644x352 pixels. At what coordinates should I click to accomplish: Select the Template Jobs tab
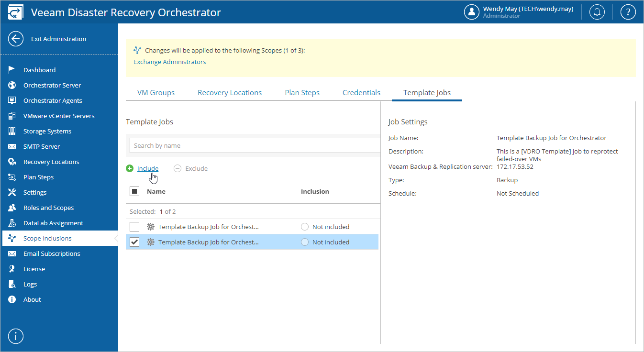coord(427,93)
